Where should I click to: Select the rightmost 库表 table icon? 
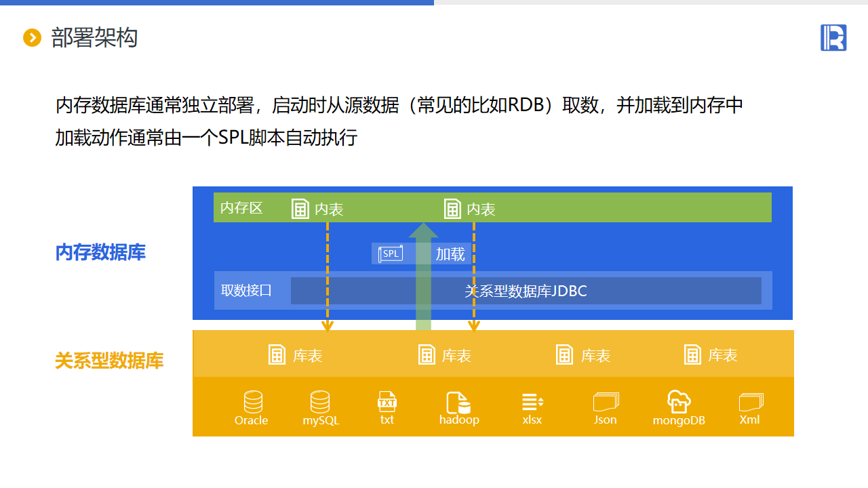click(692, 354)
